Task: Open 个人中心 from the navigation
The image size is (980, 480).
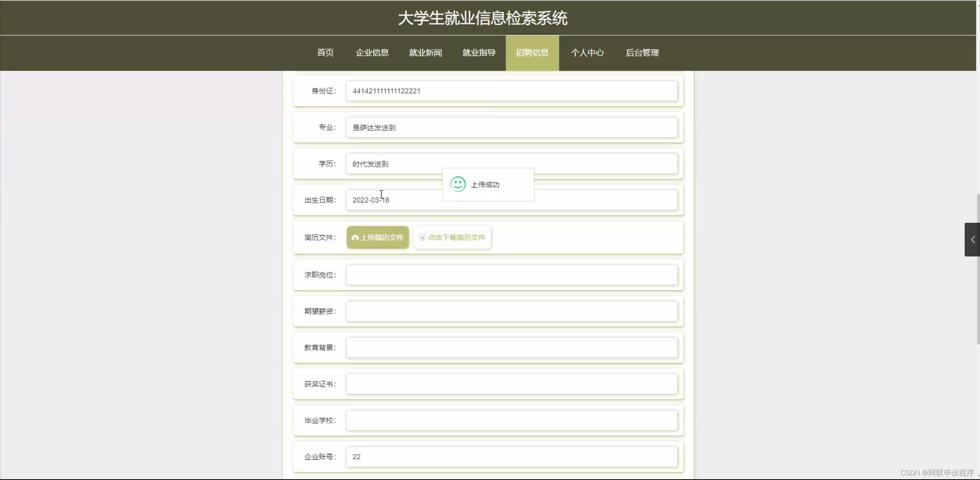Action: [x=587, y=53]
